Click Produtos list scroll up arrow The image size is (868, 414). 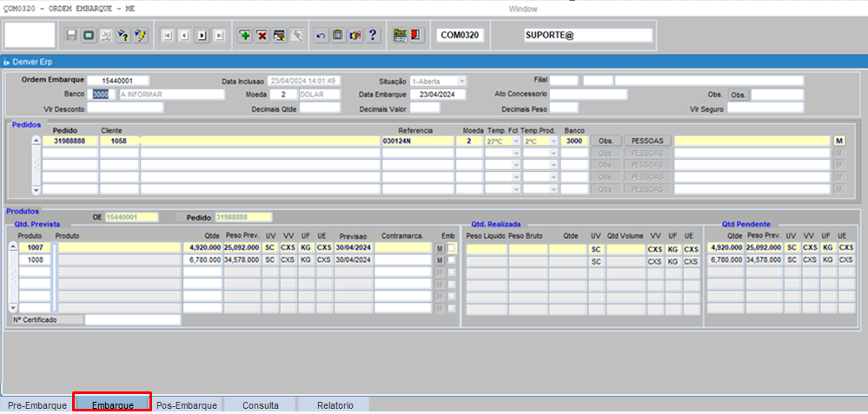coord(13,247)
